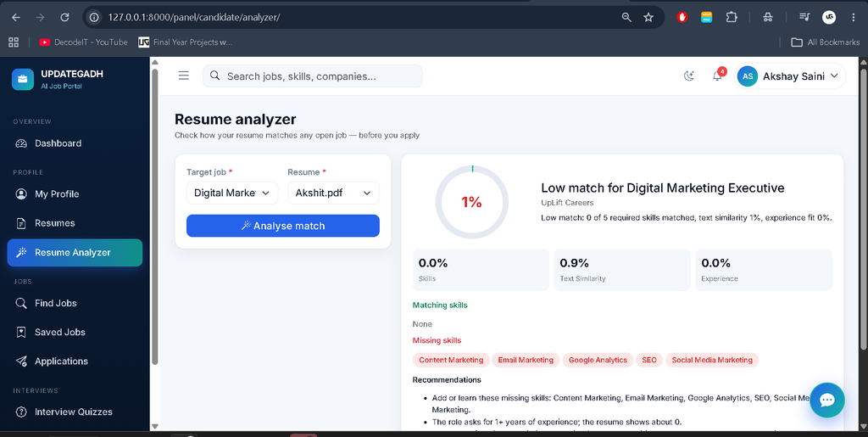
Task: Click the page's right vertical scrollbar
Action: click(x=864, y=210)
